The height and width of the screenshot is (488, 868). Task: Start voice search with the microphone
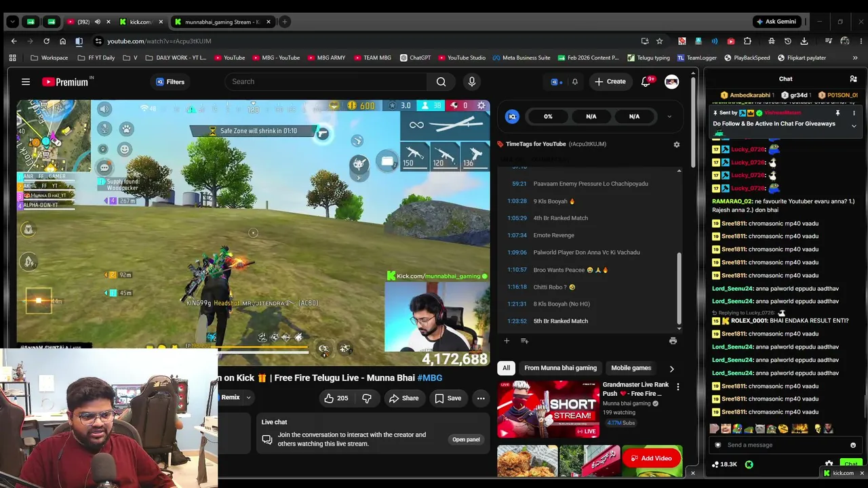point(472,82)
